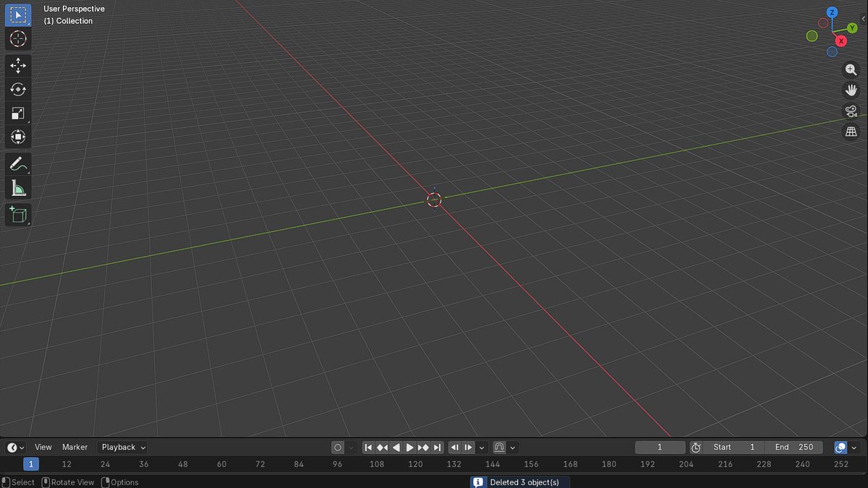The height and width of the screenshot is (488, 868).
Task: Activate the Transform tool
Action: pyautogui.click(x=18, y=137)
